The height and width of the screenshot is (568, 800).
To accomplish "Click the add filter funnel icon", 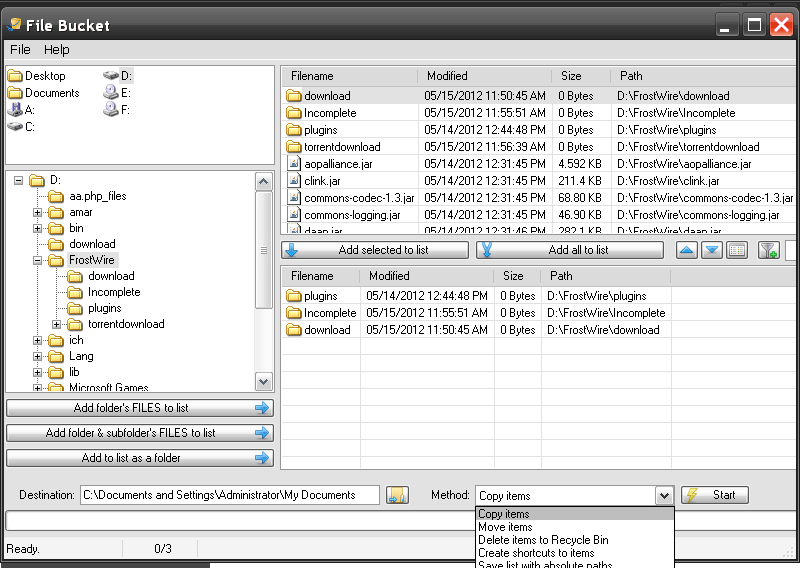I will pyautogui.click(x=768, y=250).
